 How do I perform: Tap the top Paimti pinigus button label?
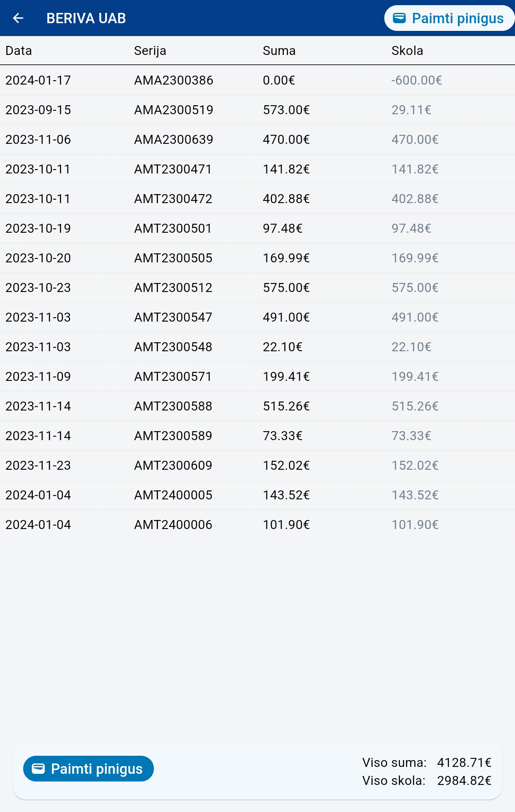[x=457, y=18]
